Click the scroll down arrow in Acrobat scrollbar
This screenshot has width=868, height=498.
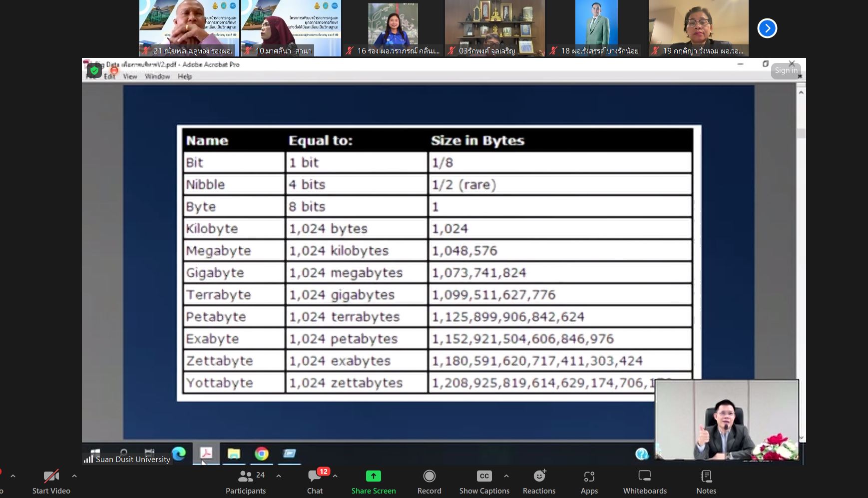point(801,438)
